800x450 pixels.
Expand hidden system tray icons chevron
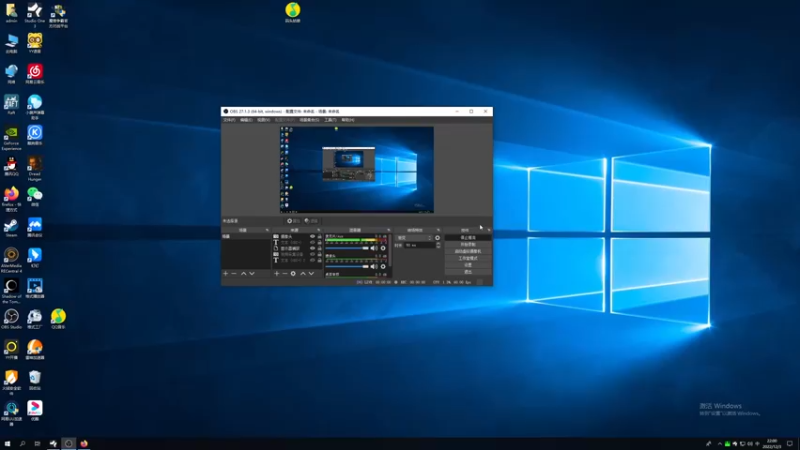coord(719,444)
